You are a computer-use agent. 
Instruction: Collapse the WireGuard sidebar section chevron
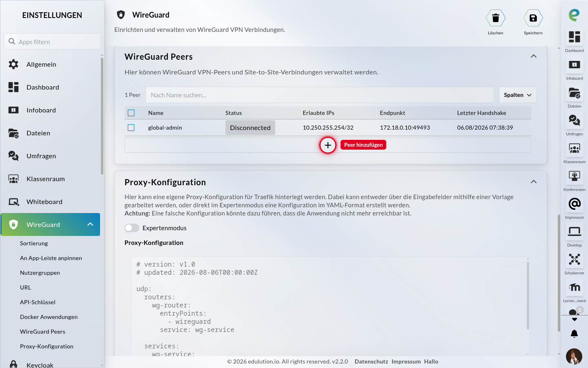tap(90, 224)
